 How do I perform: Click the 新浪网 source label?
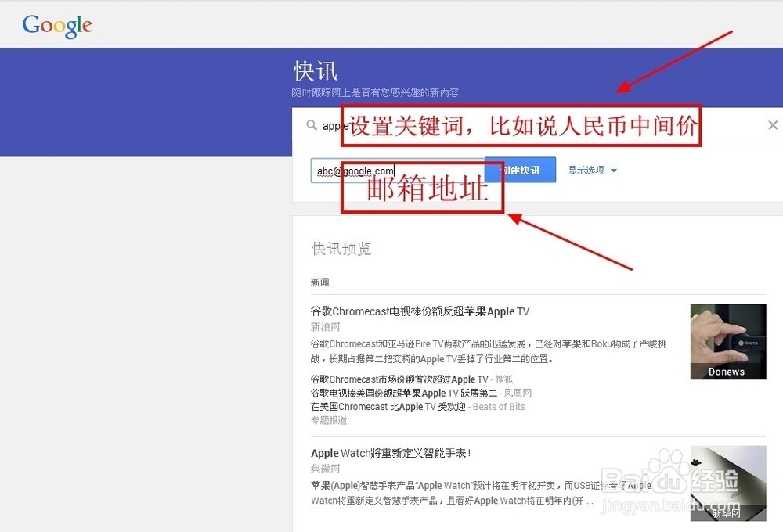pyautogui.click(x=325, y=327)
